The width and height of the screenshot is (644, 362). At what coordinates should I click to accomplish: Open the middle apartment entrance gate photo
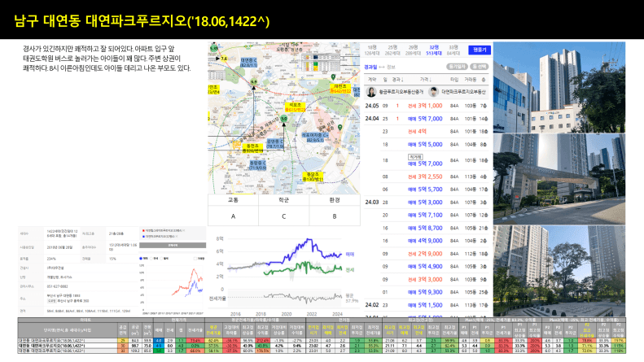[x=559, y=179]
